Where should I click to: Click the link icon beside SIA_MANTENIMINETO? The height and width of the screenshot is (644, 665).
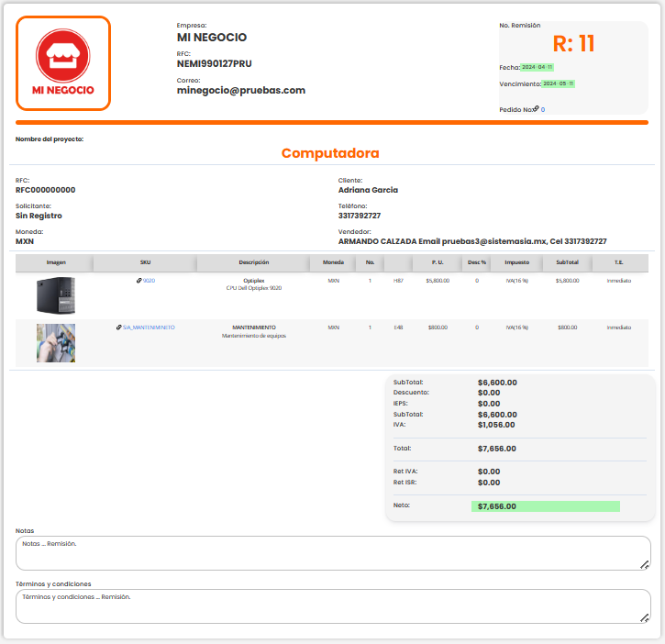(118, 327)
